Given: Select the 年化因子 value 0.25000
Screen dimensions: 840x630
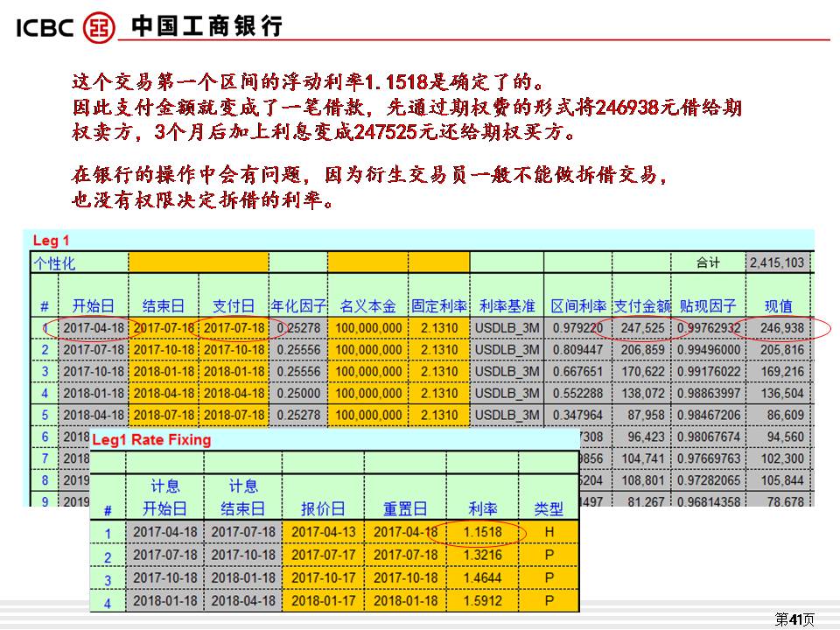Looking at the screenshot, I should 298,394.
